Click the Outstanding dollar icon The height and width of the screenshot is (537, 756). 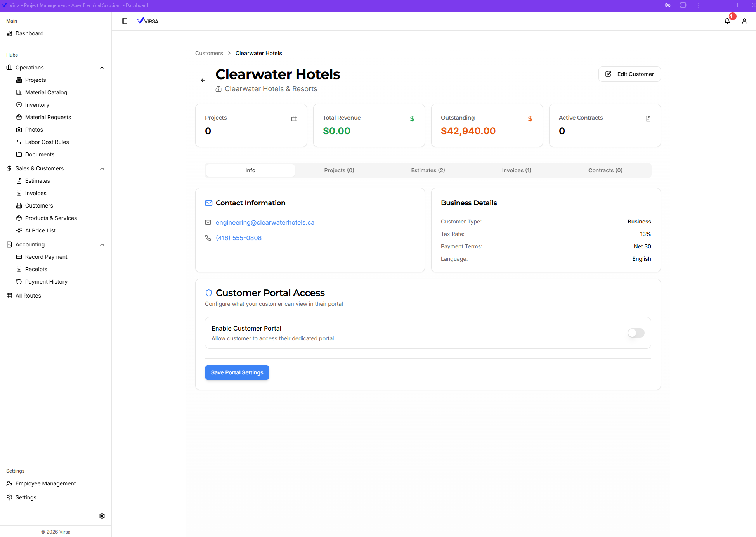tap(530, 119)
